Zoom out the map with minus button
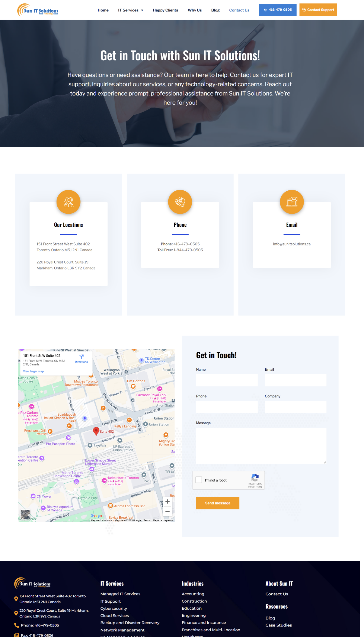Viewport: 364px width, 637px height. point(167,511)
